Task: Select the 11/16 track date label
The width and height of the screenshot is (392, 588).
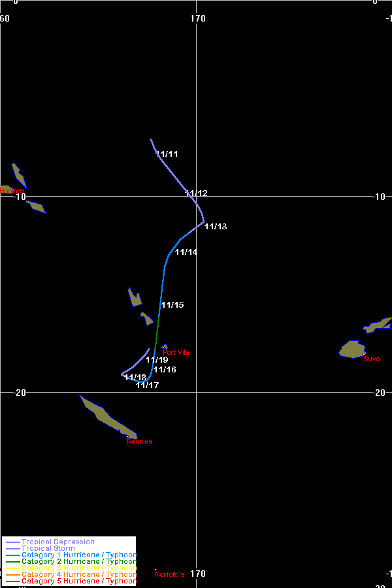Action: [x=165, y=370]
